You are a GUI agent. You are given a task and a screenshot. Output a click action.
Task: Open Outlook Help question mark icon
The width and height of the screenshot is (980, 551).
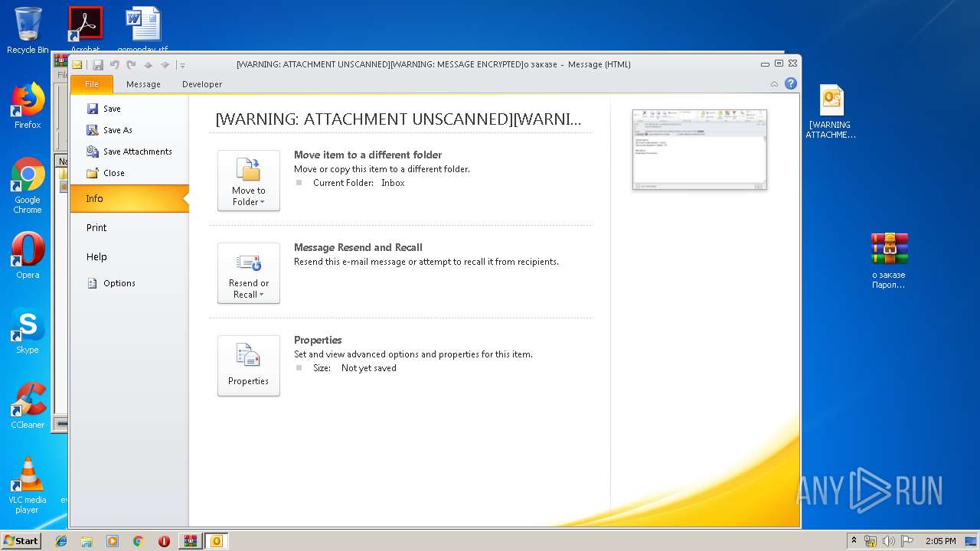coord(791,83)
